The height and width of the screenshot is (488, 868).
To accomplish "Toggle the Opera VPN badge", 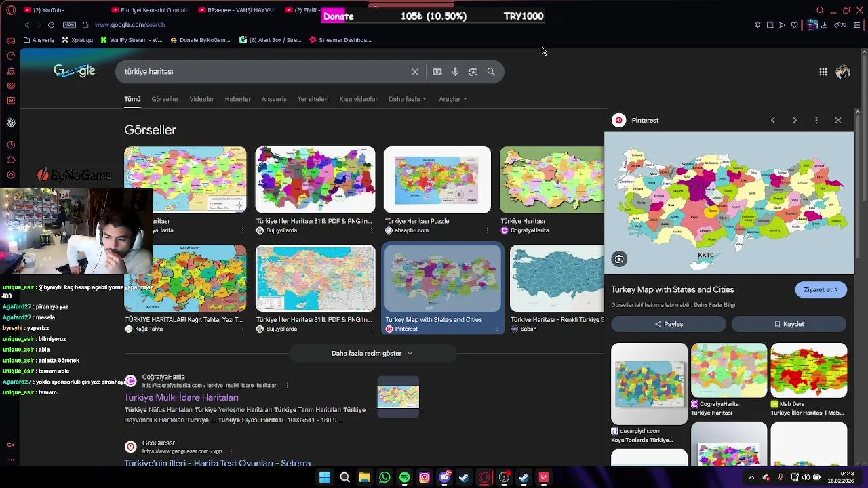I will point(69,25).
